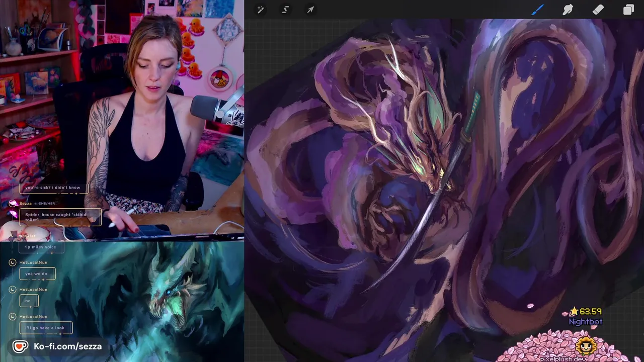
Task: Click the Spider_house 'skibidi toilet' message
Action: click(x=59, y=217)
